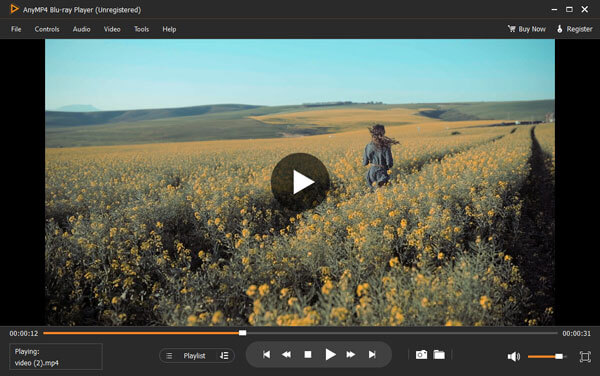Viewport: 600px width, 376px height.
Task: Open the Audio menu
Action: [82, 29]
